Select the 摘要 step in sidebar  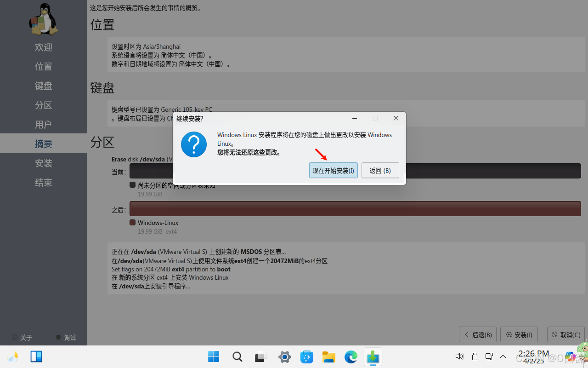tap(44, 144)
